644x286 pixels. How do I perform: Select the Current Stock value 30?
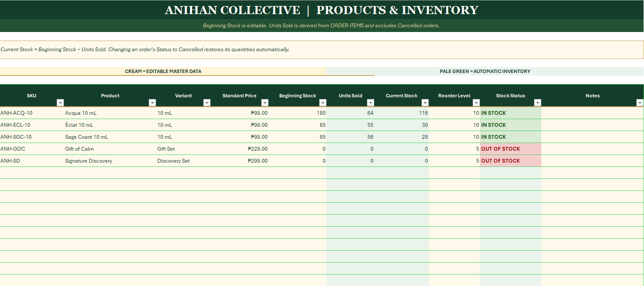click(x=401, y=125)
